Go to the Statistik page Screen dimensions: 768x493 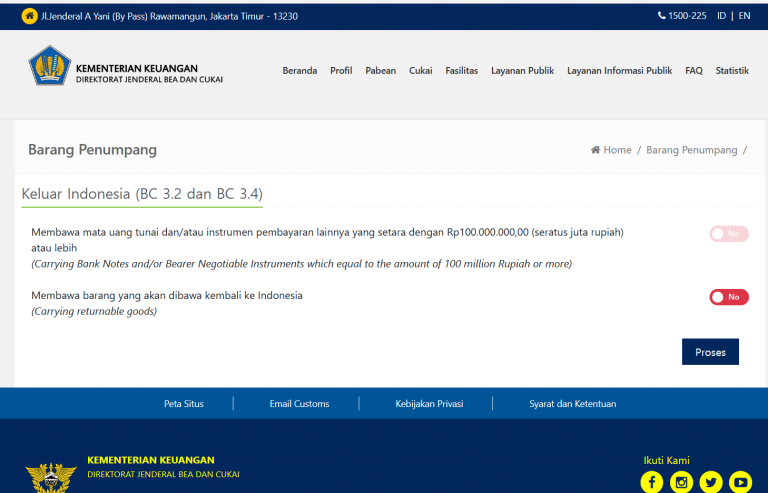732,71
